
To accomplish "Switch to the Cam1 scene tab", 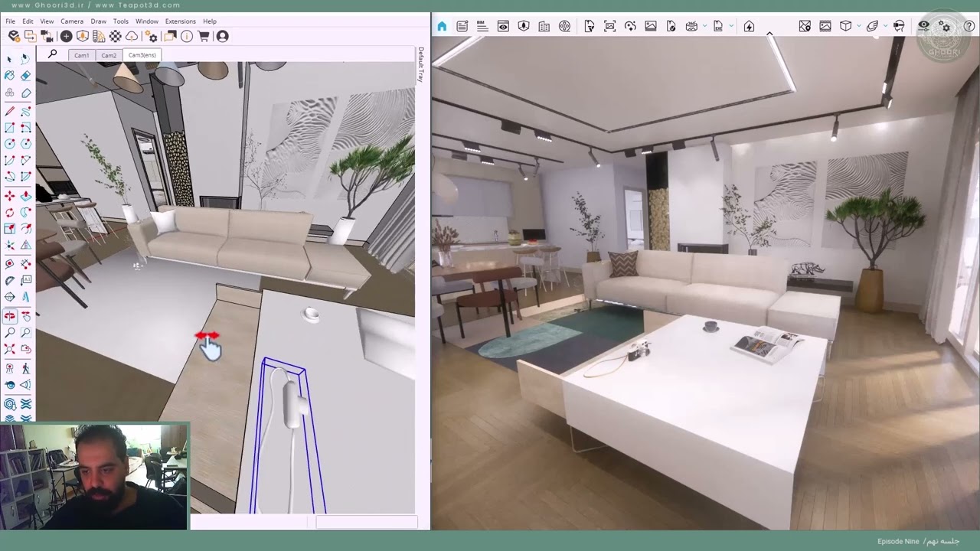I will click(x=81, y=55).
